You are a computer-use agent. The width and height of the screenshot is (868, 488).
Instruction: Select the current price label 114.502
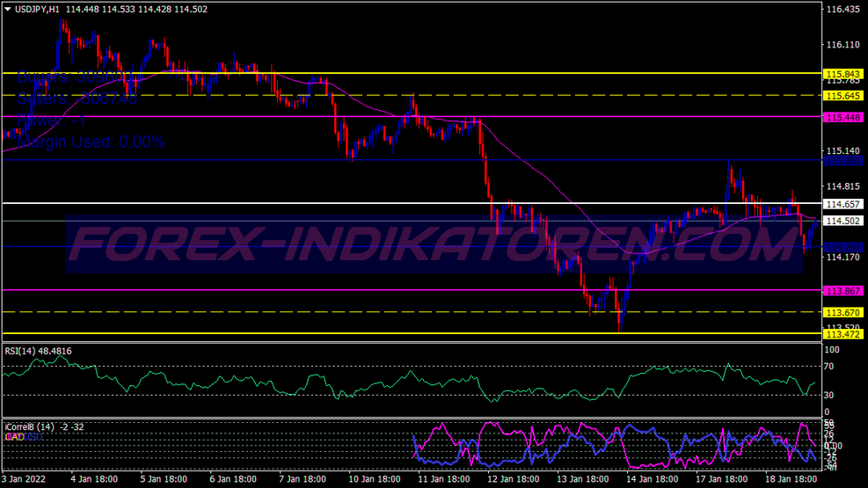(x=843, y=221)
